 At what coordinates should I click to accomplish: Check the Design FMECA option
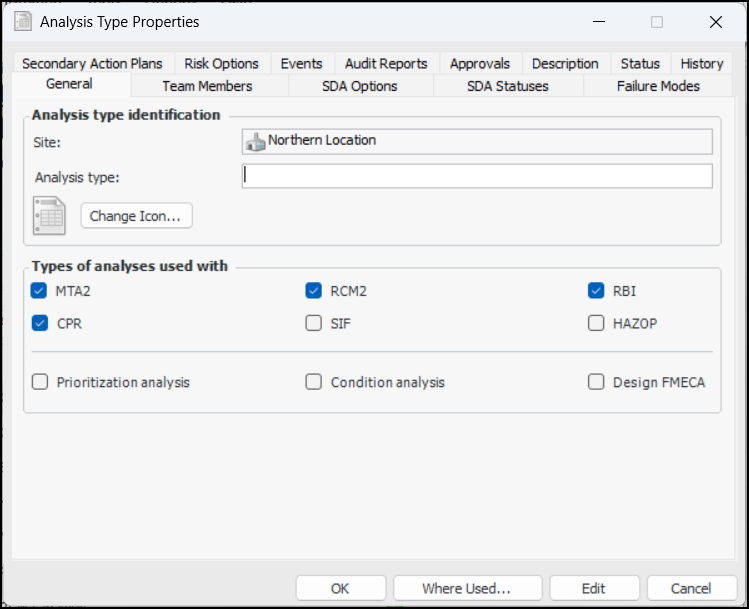click(x=596, y=382)
